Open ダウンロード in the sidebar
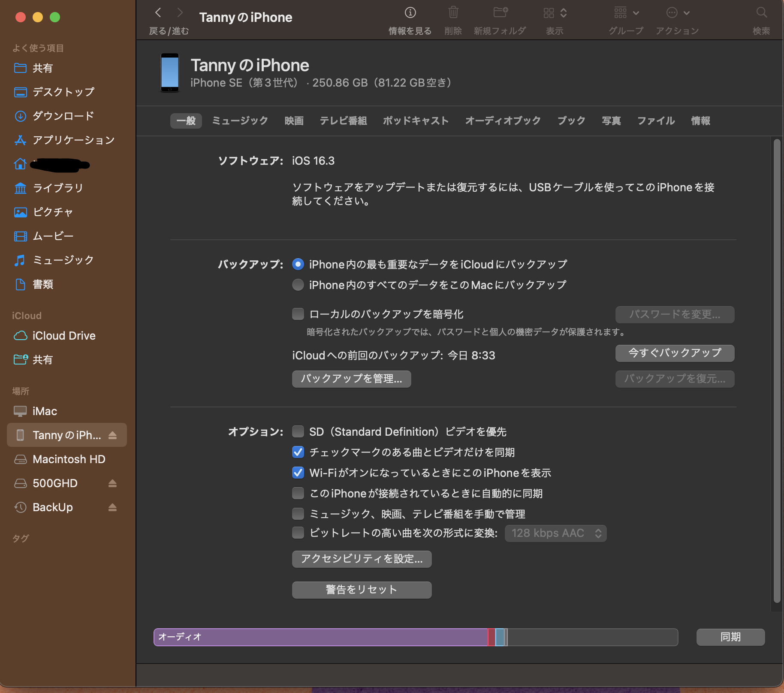This screenshot has height=693, width=784. (54, 116)
